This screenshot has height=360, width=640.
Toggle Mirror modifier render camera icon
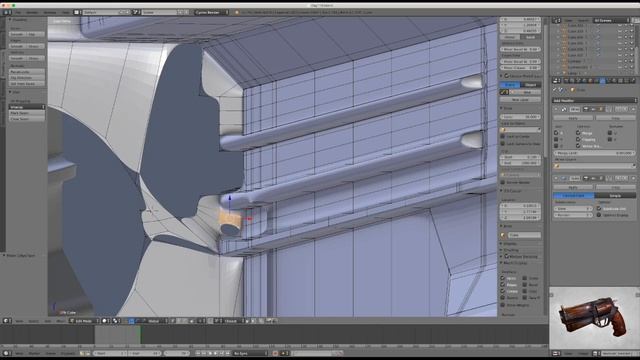click(x=585, y=109)
